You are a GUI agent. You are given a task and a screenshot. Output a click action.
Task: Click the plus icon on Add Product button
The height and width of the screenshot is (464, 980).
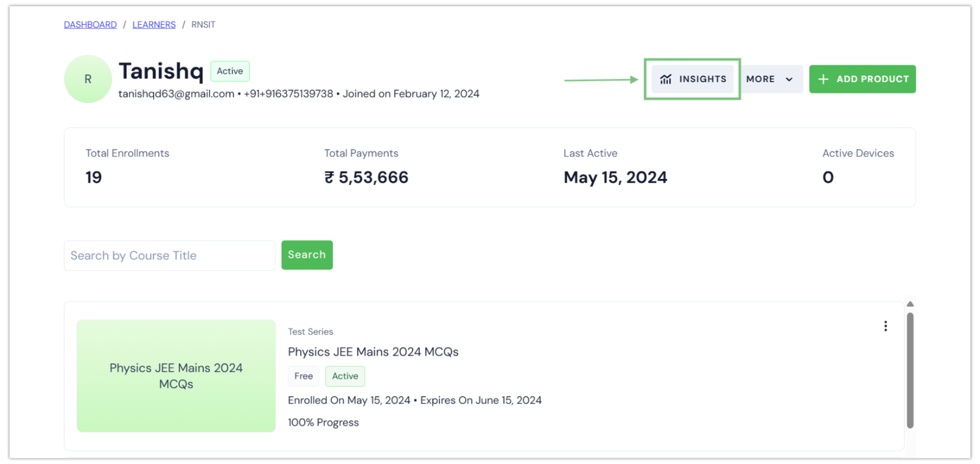[x=822, y=79]
